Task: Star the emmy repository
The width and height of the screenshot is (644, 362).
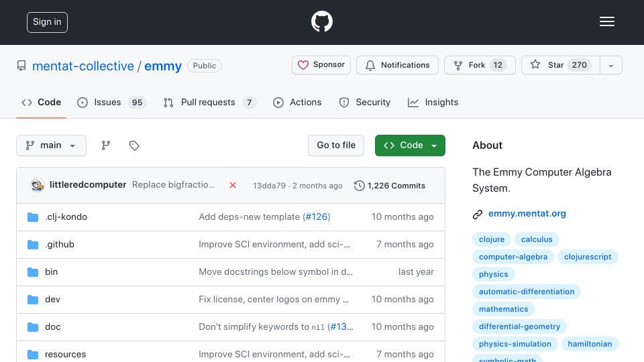Action: click(x=561, y=65)
